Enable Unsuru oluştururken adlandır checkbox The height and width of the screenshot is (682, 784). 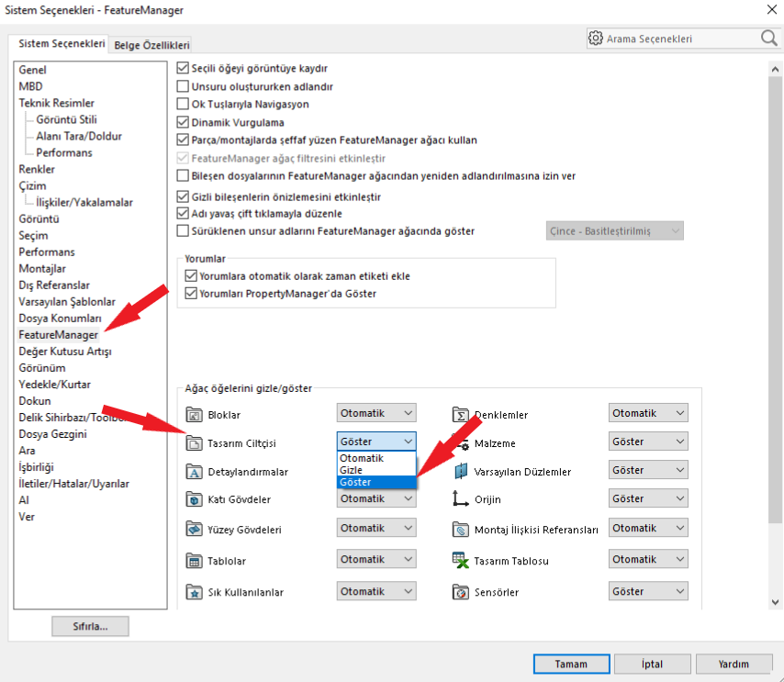(x=183, y=86)
